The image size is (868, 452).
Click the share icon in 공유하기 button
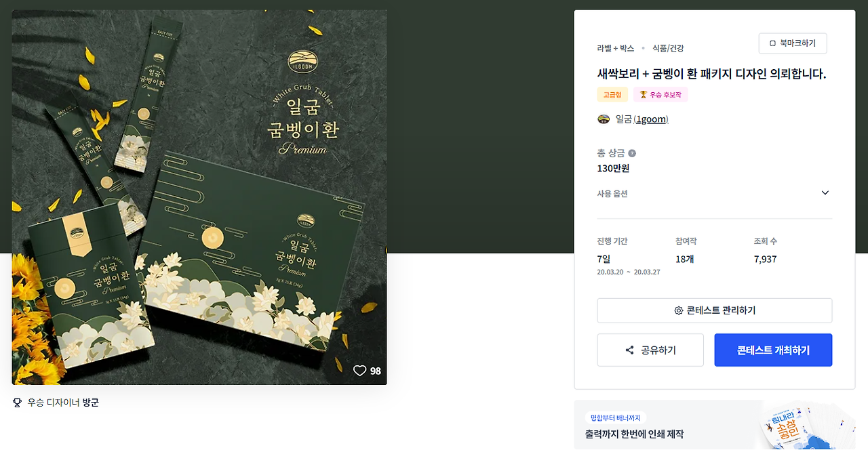pos(630,350)
